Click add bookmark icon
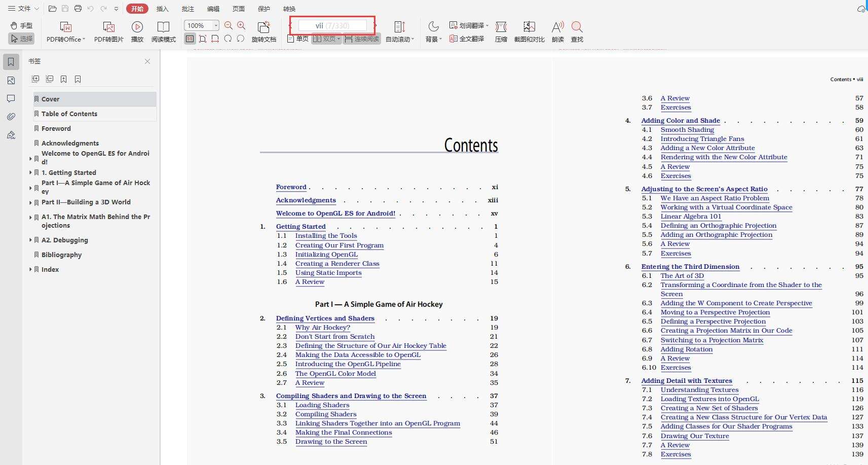This screenshot has height=465, width=868. pyautogui.click(x=64, y=79)
